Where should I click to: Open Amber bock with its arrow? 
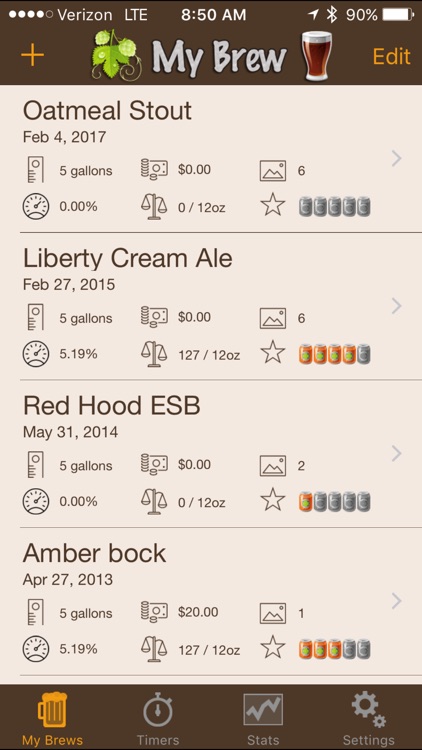click(396, 600)
